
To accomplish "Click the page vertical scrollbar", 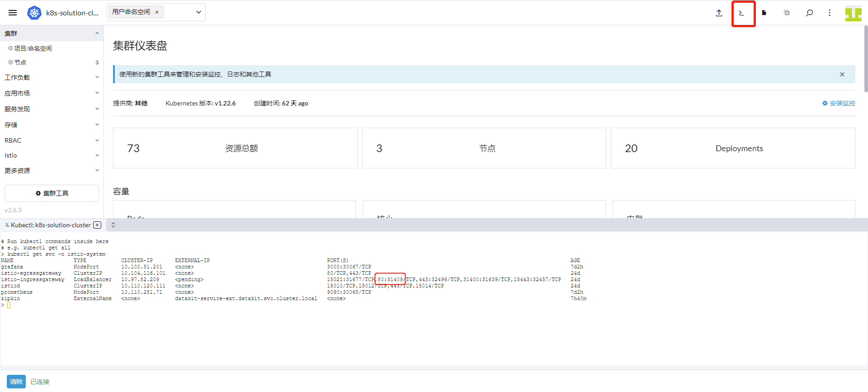I will coord(866,59).
